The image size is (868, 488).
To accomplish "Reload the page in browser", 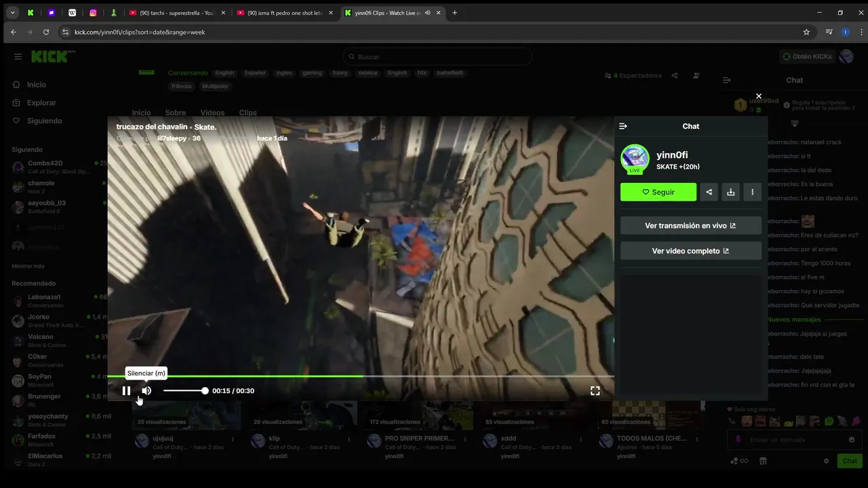I will click(46, 32).
